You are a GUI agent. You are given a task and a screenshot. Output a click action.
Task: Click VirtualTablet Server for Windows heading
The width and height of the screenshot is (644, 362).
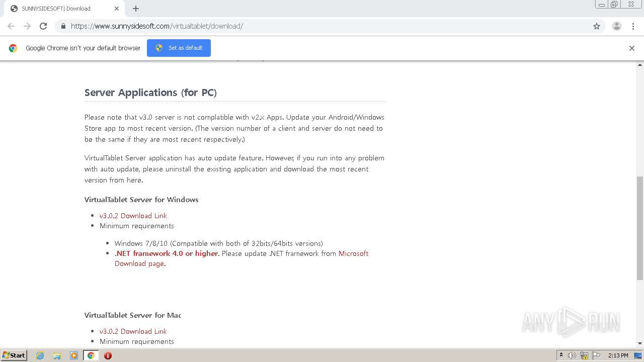[141, 200]
